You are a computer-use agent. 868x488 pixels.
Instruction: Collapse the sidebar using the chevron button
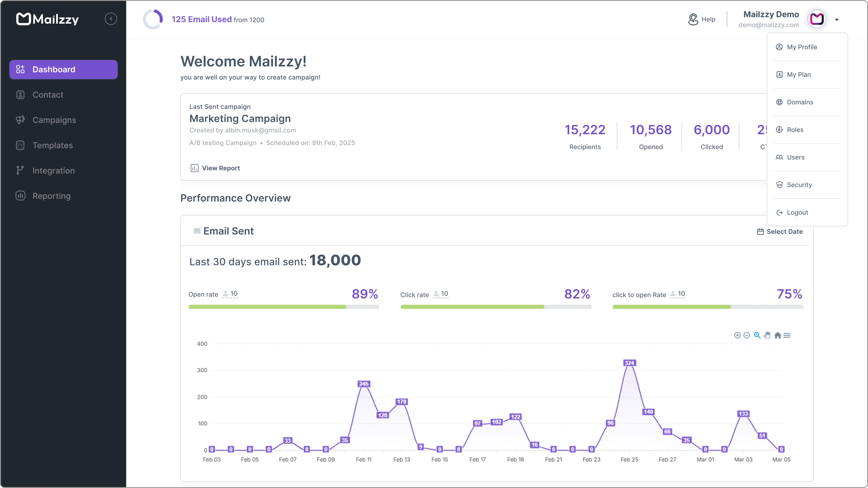coord(111,19)
